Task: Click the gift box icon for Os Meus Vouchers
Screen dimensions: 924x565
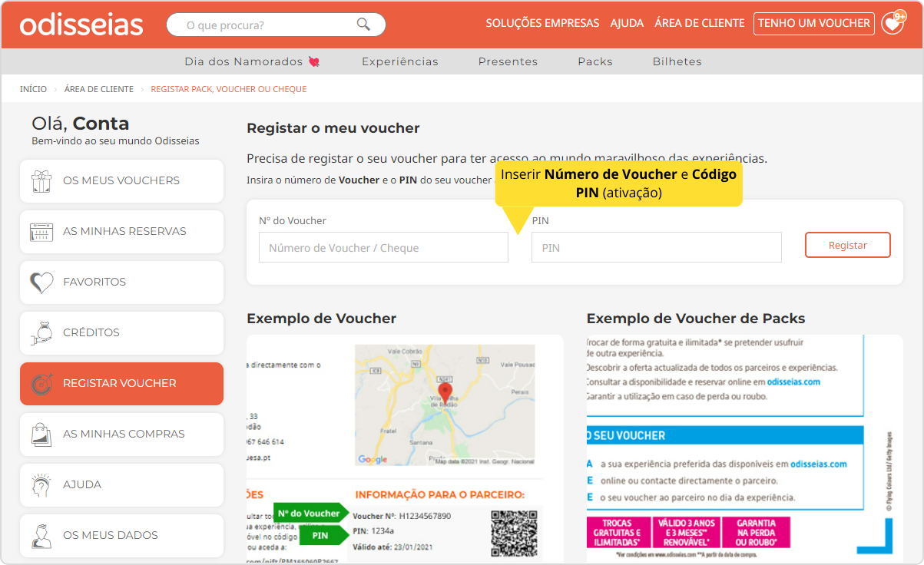Action: click(41, 180)
